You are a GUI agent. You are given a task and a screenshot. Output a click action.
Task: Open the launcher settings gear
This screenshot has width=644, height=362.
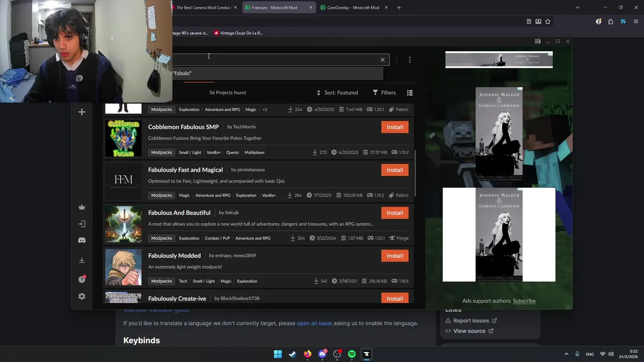[82, 297]
